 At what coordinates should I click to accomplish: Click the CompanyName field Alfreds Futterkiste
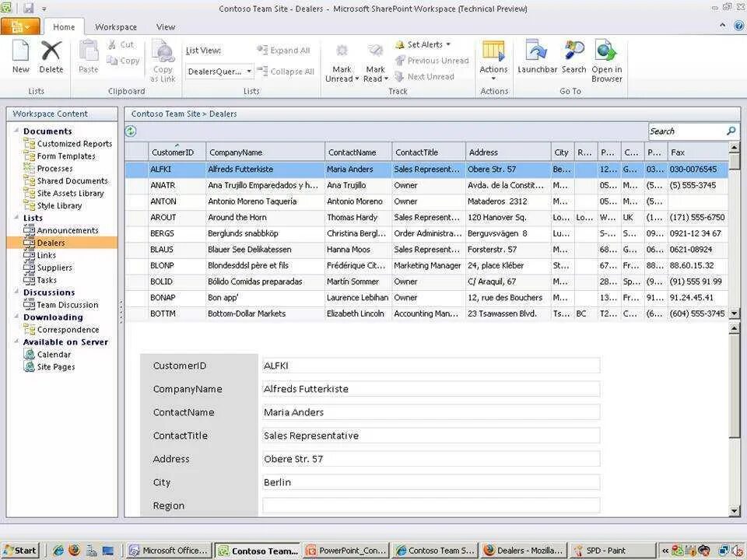click(430, 389)
